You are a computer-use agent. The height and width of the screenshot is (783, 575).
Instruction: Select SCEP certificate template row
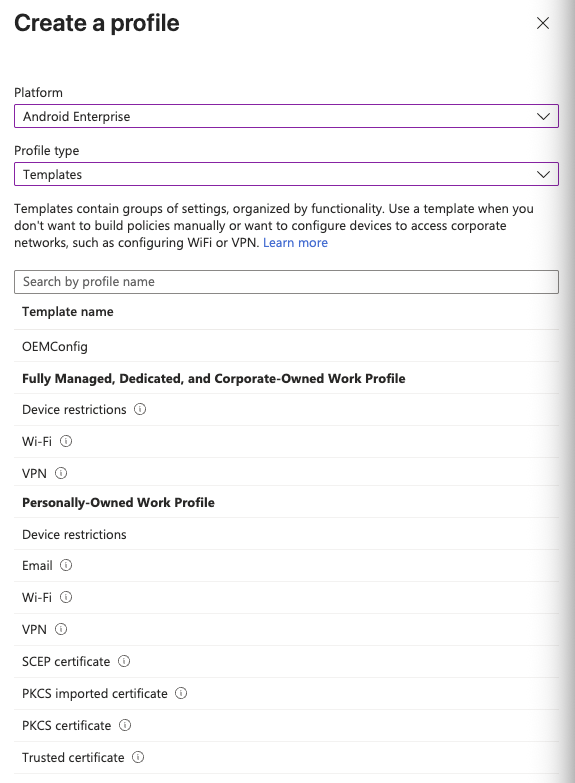point(286,662)
